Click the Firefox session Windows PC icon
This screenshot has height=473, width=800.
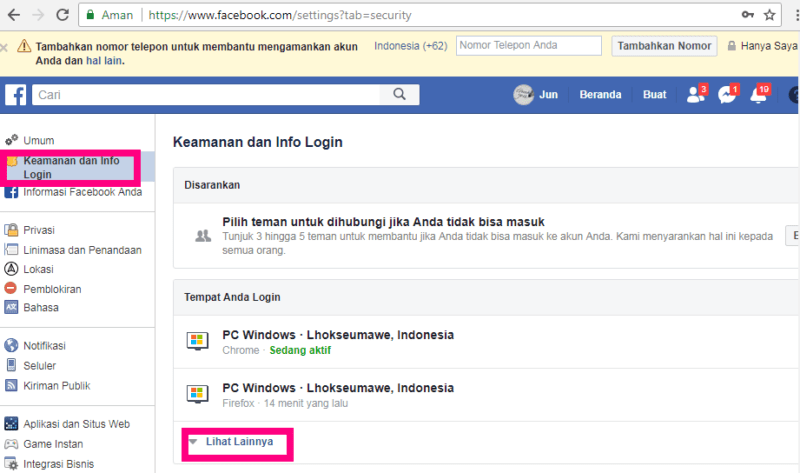click(197, 394)
